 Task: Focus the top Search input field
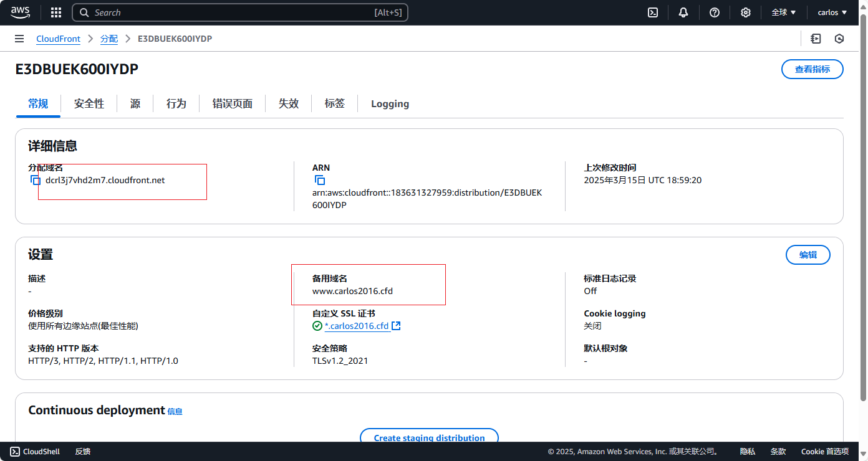[240, 12]
